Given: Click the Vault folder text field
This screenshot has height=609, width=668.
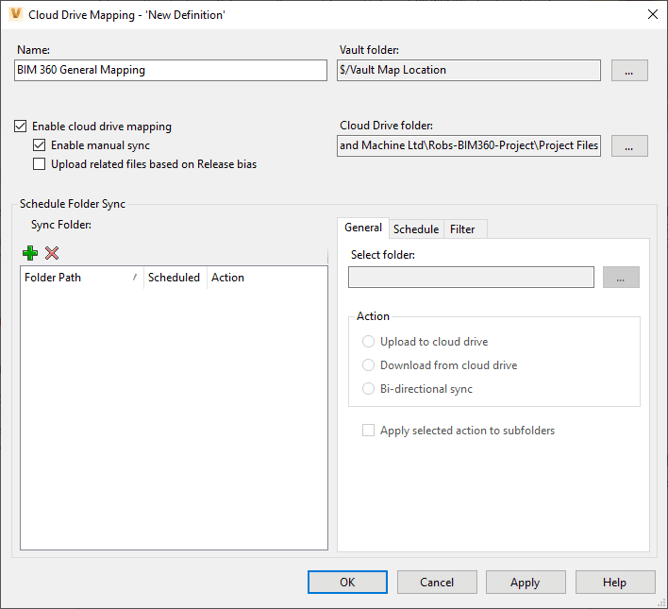Looking at the screenshot, I should 469,70.
